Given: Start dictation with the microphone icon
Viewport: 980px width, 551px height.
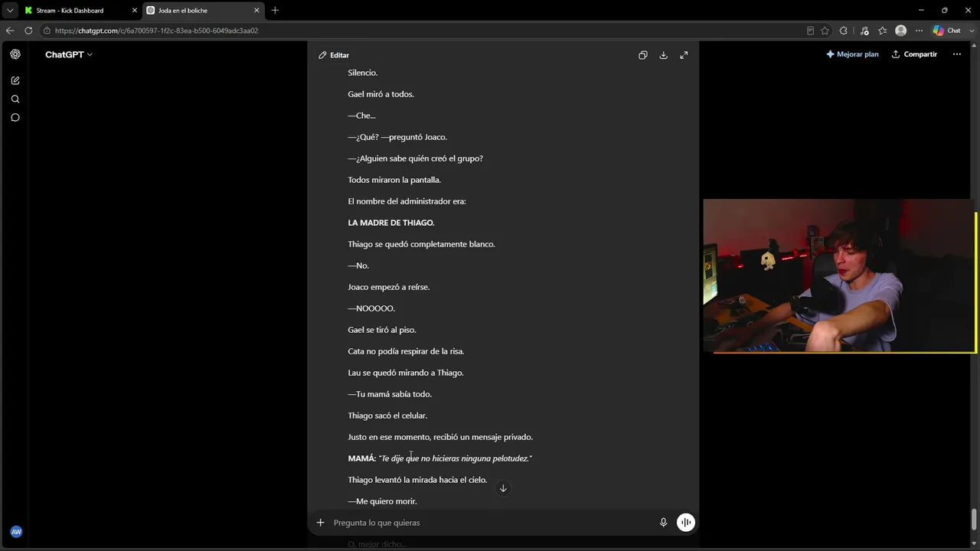Looking at the screenshot, I should click(664, 523).
